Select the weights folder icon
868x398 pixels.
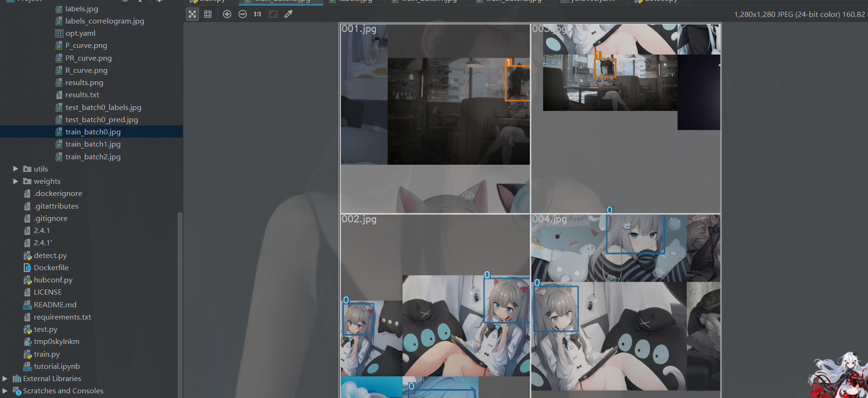pos(27,181)
